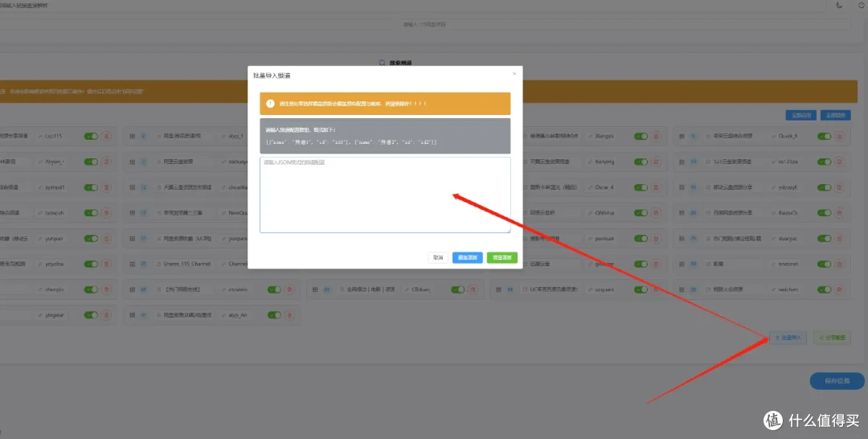Image resolution: width=868 pixels, height=439 pixels.
Task: Click drag handle of alyp_An row
Action: pyautogui.click(x=132, y=315)
